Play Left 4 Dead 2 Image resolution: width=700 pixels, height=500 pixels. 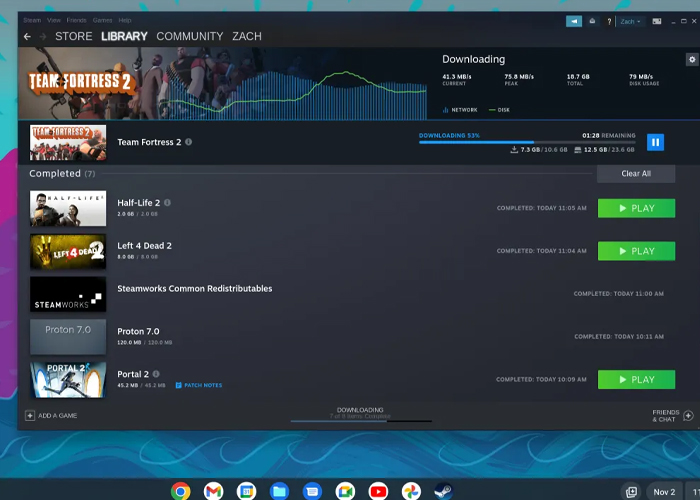pyautogui.click(x=636, y=251)
